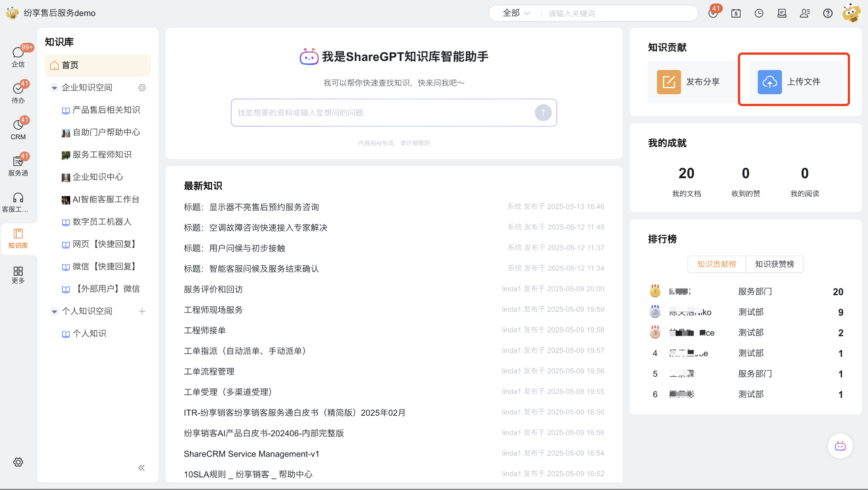Select the 知识贡献榜 ranking tab

tap(716, 264)
